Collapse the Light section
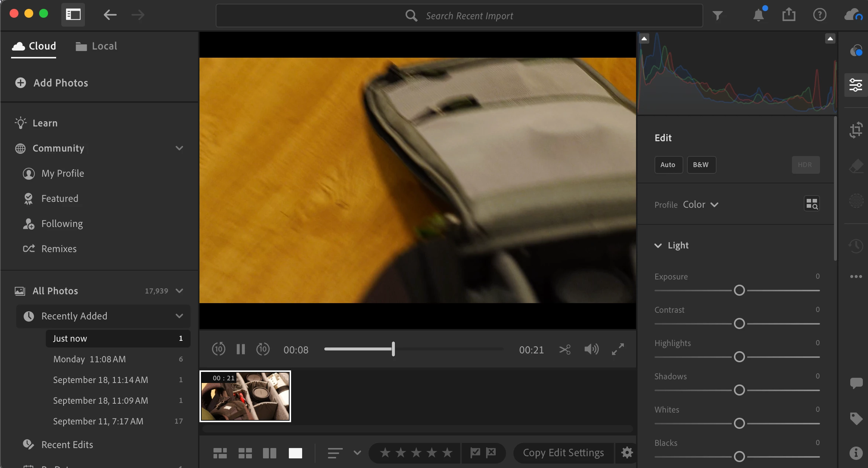Screen dimensions: 868x468 [x=658, y=245]
